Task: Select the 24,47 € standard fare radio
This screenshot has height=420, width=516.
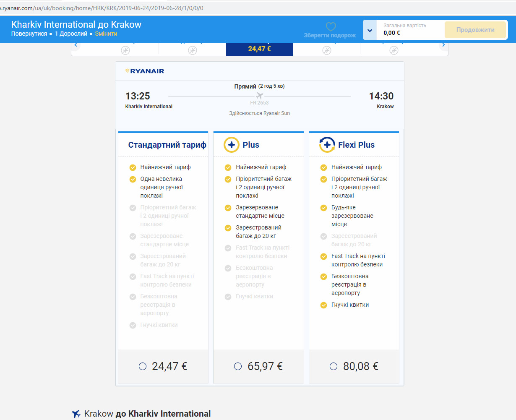Action: [143, 366]
